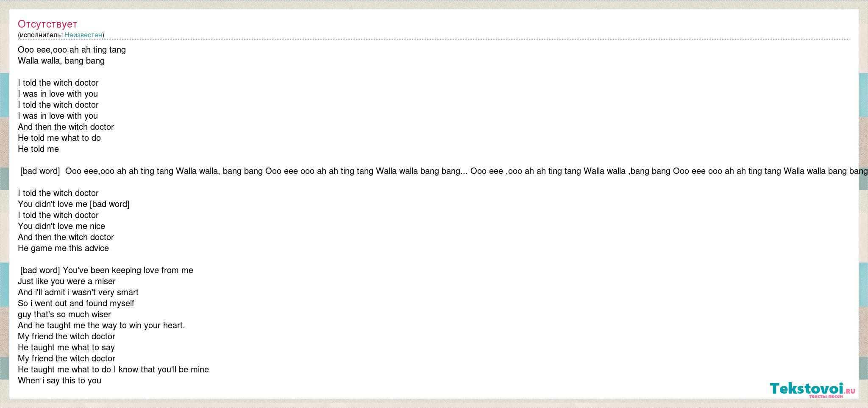Click the opening 'Ooo eee,ooo ah ah ting tang' line
This screenshot has height=408, width=868.
[x=72, y=50]
